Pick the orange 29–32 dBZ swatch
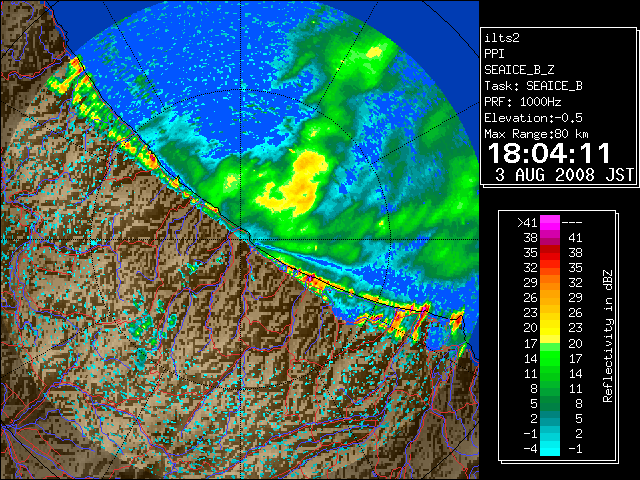Viewport: 640px width, 480px height. [550, 283]
